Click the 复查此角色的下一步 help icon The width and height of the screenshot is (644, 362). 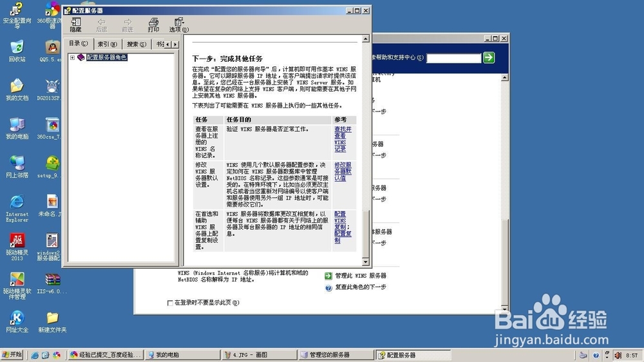tap(328, 288)
